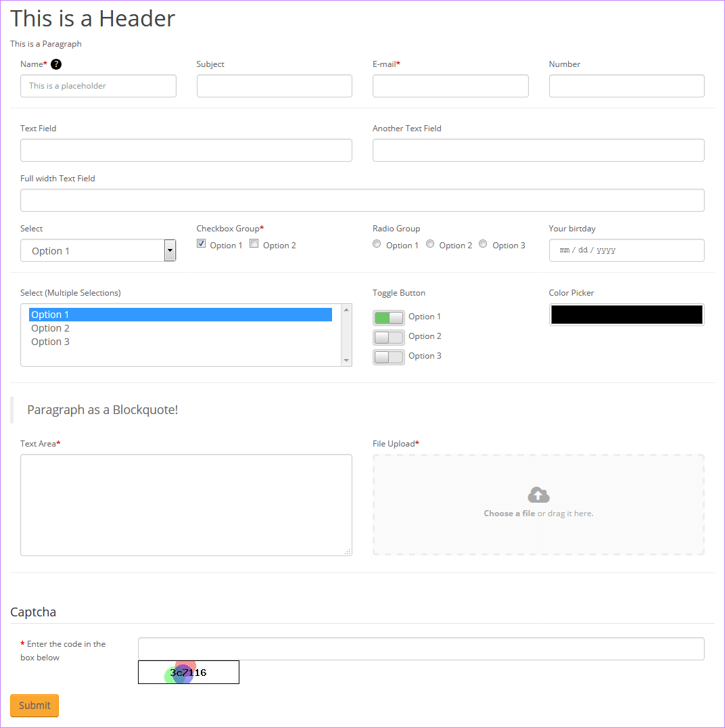Enable the Option 3 toggle switch
This screenshot has width=725, height=728.
389,357
